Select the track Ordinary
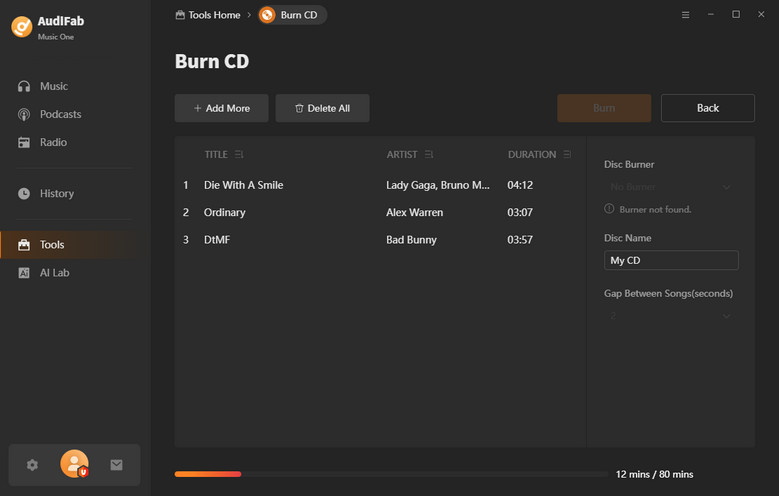Viewport: 779px width, 496px height. (225, 212)
